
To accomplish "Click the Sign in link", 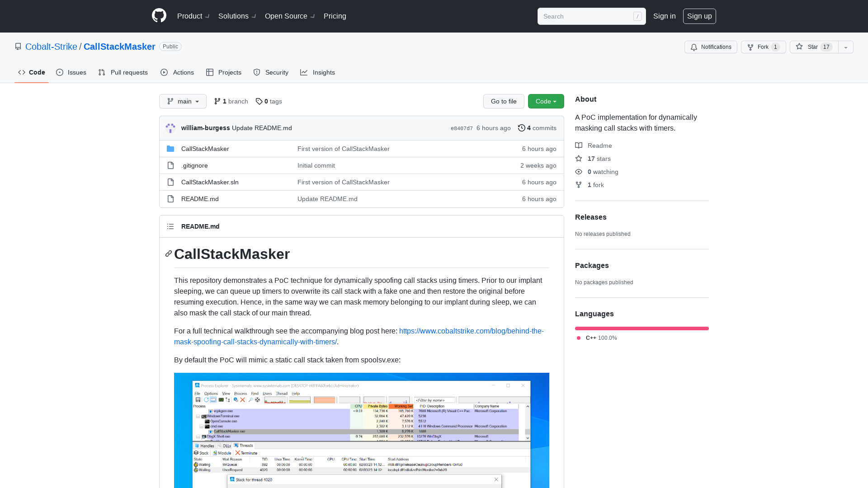I will (x=665, y=16).
